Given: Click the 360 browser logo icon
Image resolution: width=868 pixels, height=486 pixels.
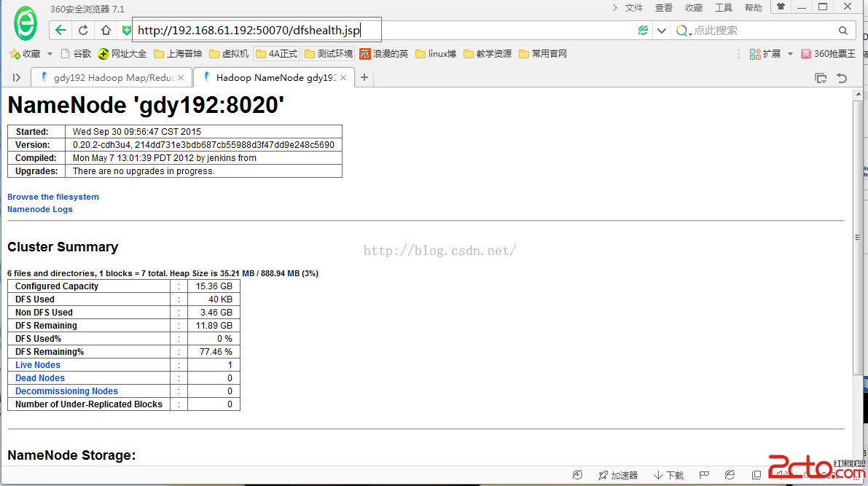Looking at the screenshot, I should [x=26, y=23].
